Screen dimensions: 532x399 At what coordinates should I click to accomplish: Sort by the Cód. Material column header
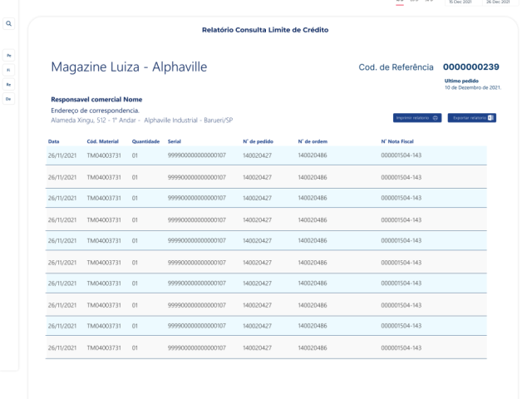coord(102,141)
